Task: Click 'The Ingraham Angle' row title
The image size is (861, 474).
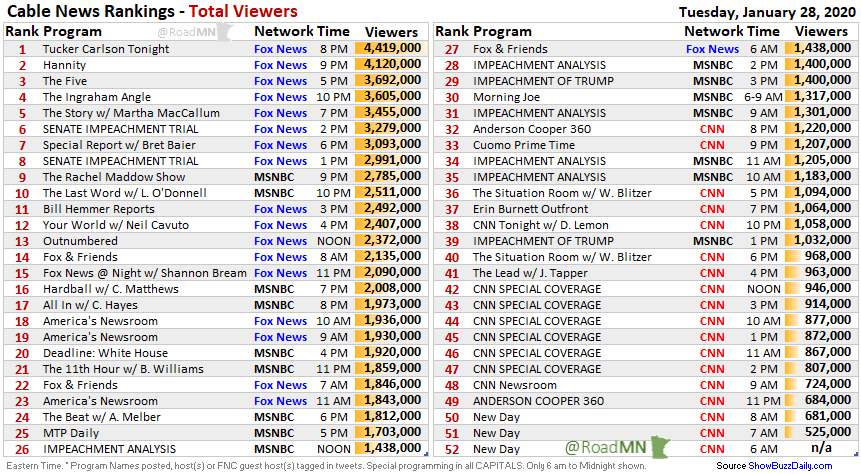Action: point(97,97)
